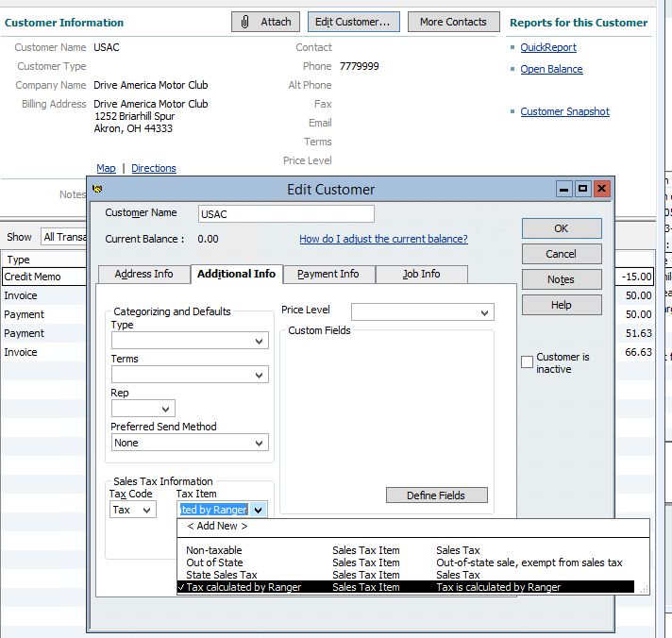Click the Attach paperclip button
672x638 pixels.
265,22
